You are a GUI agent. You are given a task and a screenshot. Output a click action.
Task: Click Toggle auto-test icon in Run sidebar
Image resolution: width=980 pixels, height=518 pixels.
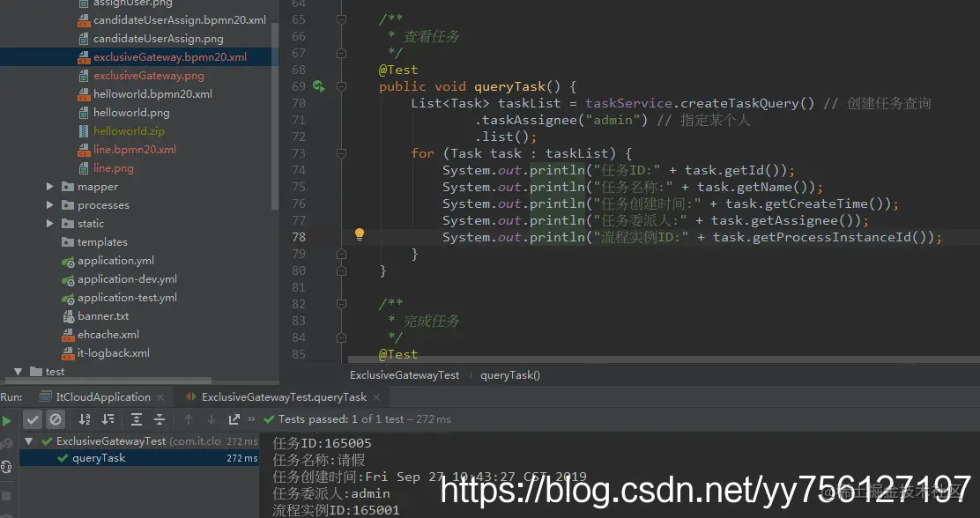tap(6, 467)
